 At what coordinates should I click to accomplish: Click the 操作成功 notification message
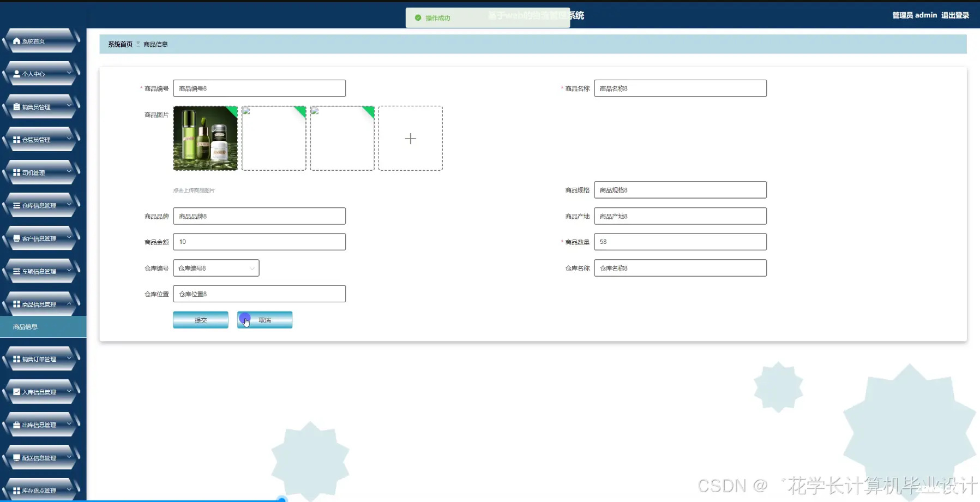click(438, 18)
